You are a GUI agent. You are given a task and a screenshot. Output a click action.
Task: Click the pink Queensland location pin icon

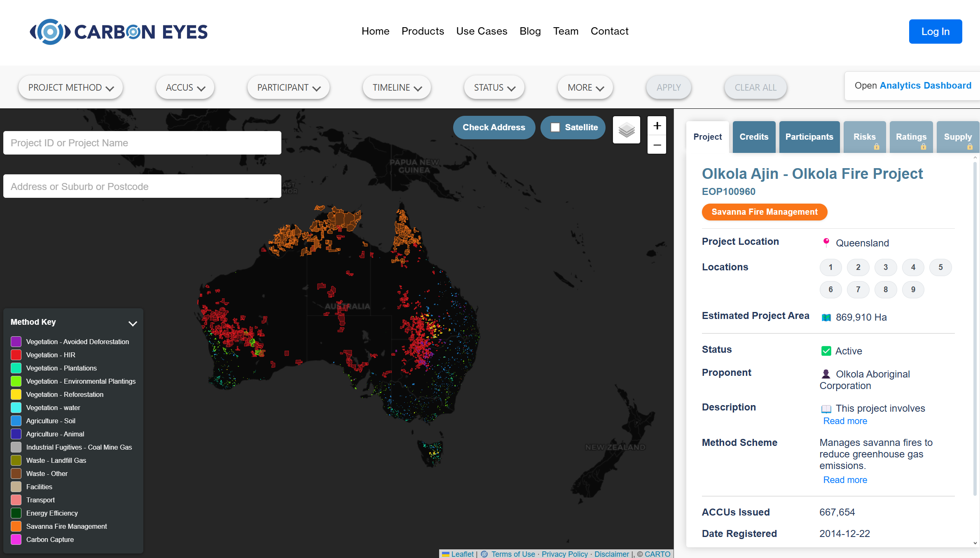pos(826,242)
